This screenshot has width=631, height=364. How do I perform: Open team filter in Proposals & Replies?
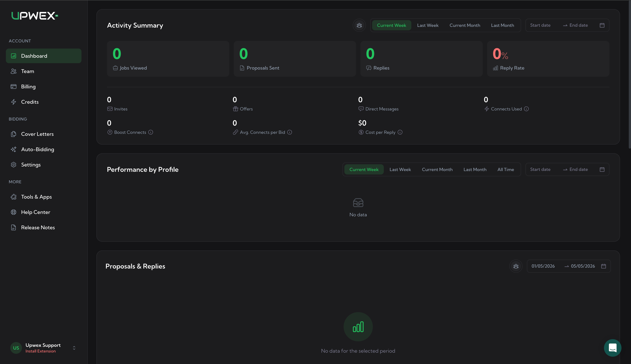pyautogui.click(x=516, y=266)
